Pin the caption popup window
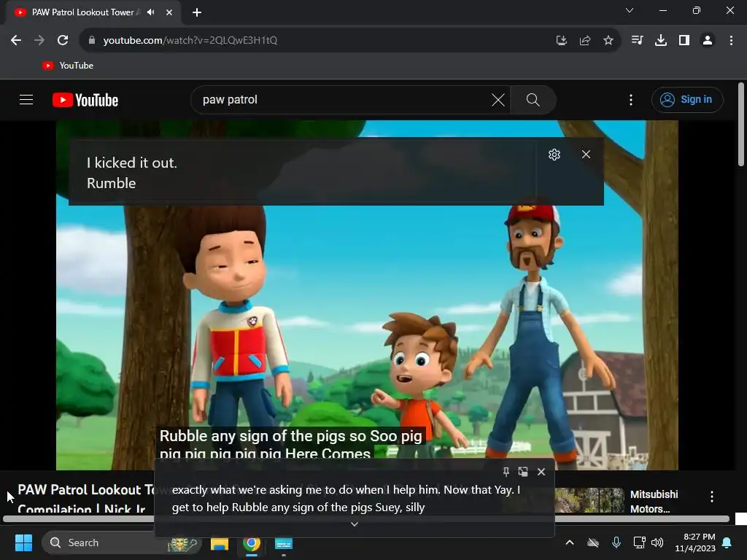 pos(506,472)
